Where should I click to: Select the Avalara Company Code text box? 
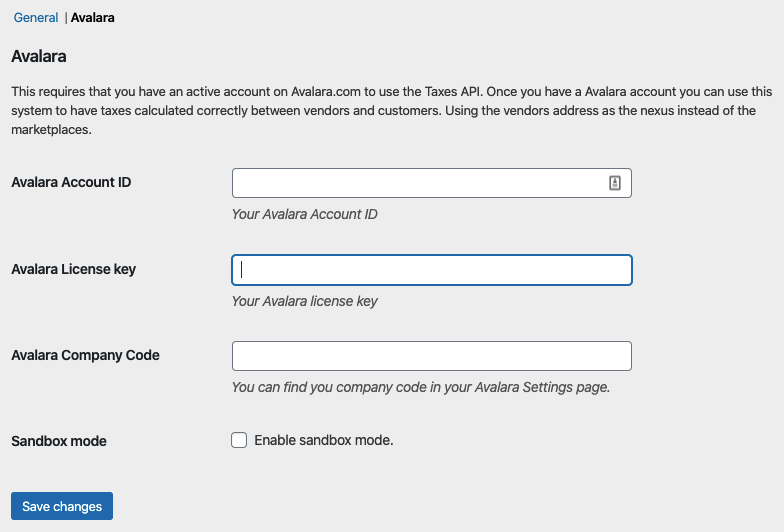432,356
